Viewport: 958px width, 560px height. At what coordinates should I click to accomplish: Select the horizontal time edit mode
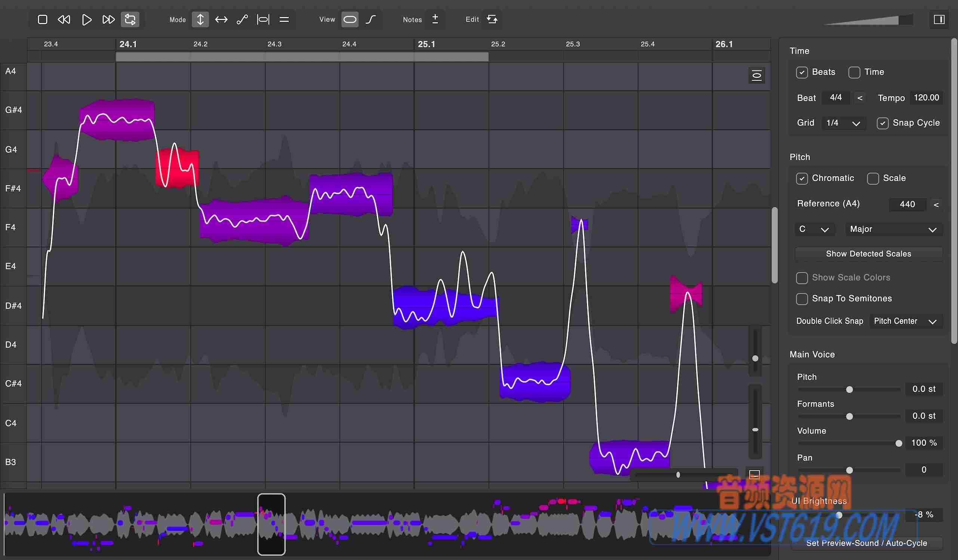[221, 19]
